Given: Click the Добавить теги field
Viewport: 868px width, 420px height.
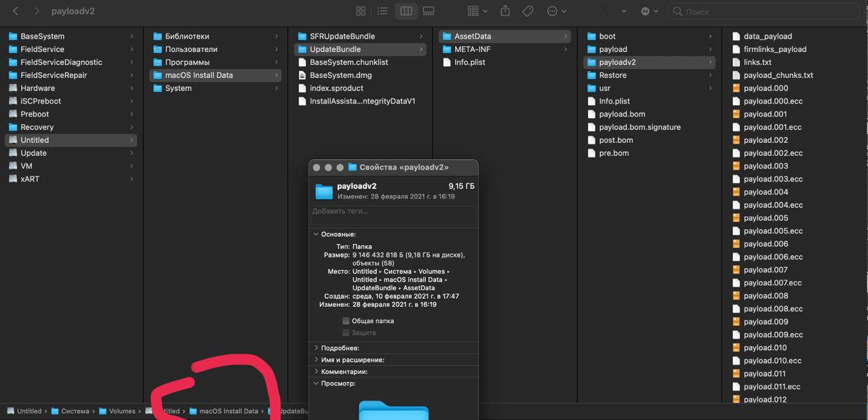Looking at the screenshot, I should (393, 215).
